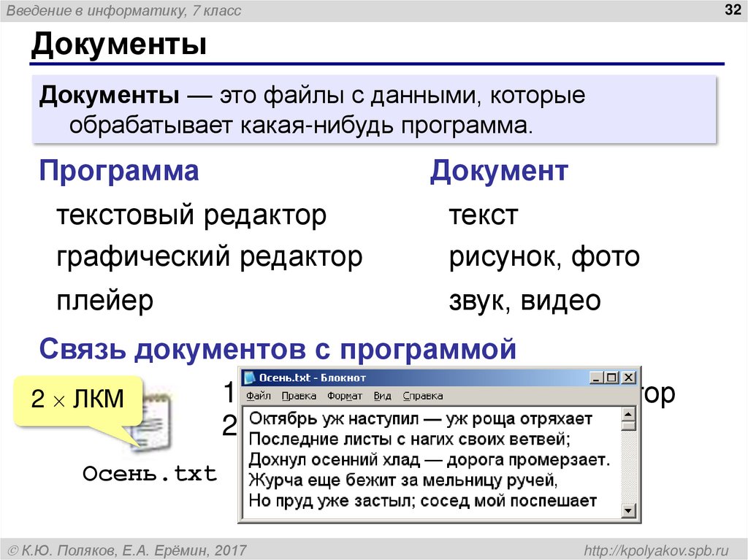Click the title bar text Осень.txt - Блокнот

pos(314,377)
